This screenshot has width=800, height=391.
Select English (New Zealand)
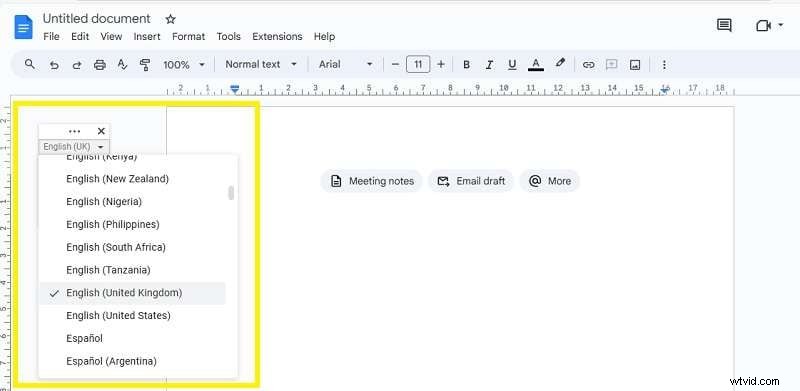pyautogui.click(x=132, y=179)
